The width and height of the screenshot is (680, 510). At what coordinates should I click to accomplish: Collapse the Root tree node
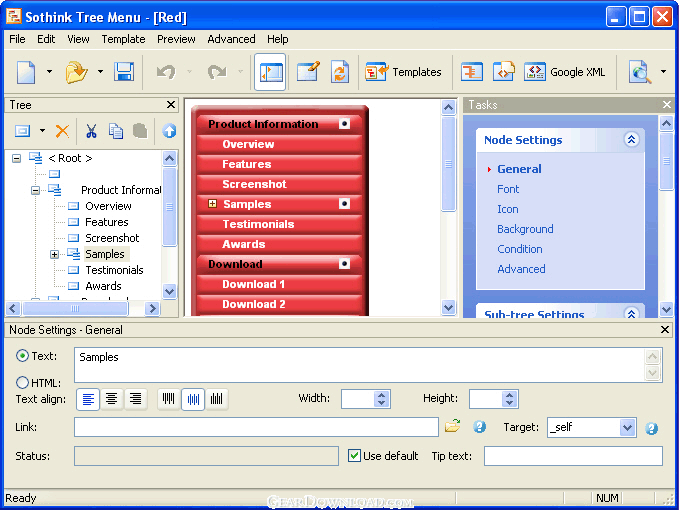coord(16,158)
